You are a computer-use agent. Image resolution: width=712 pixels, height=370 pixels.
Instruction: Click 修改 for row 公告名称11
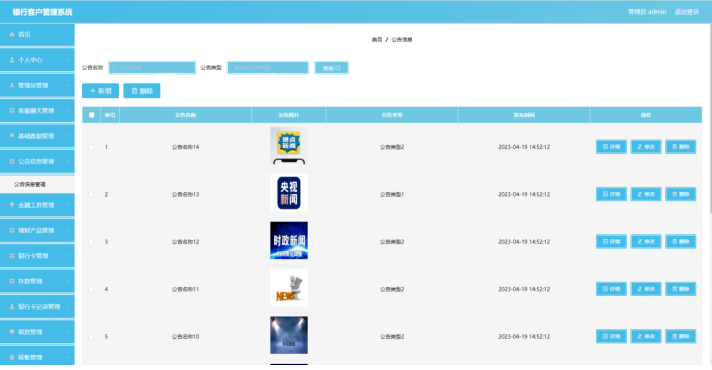[646, 289]
